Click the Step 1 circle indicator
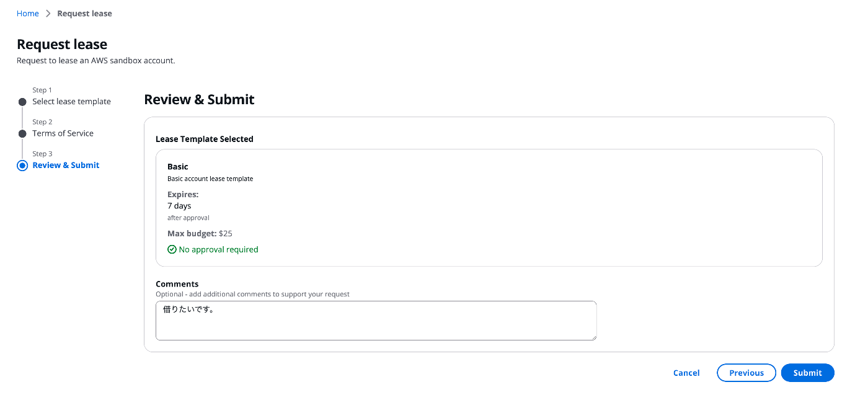The image size is (868, 400). click(x=22, y=102)
